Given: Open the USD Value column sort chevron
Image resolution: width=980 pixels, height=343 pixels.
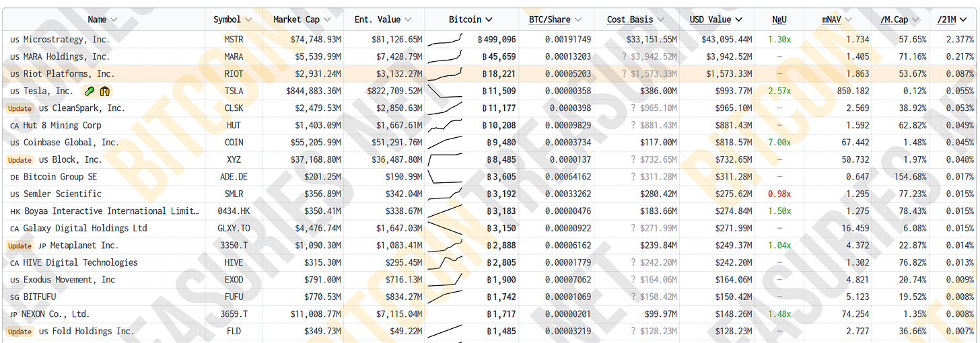Looking at the screenshot, I should tap(739, 20).
